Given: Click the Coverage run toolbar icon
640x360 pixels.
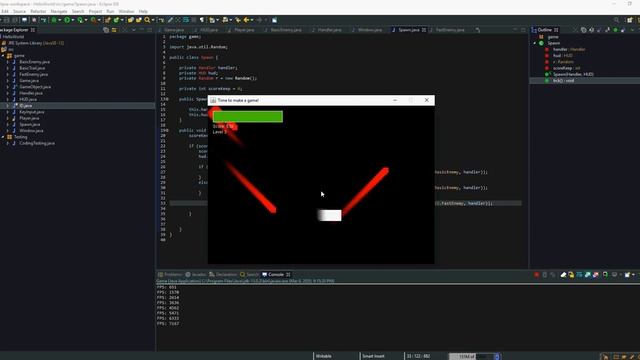Looking at the screenshot, I should 80,20.
